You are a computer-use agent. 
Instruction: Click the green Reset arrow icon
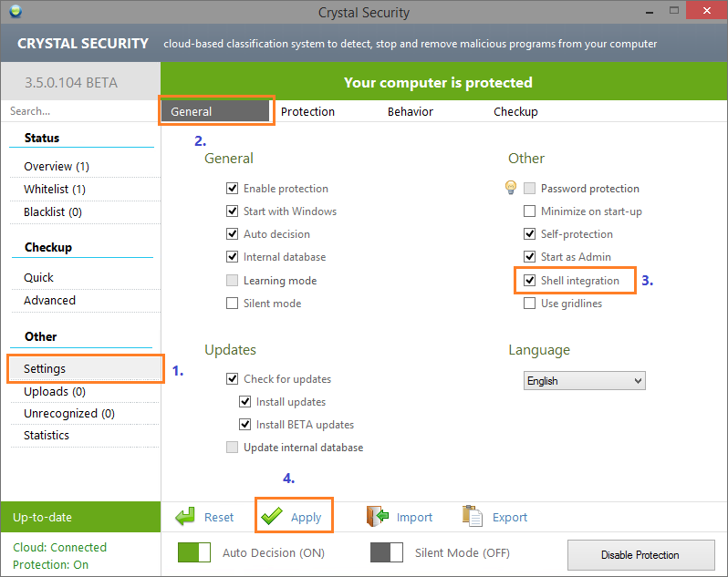[x=186, y=517]
